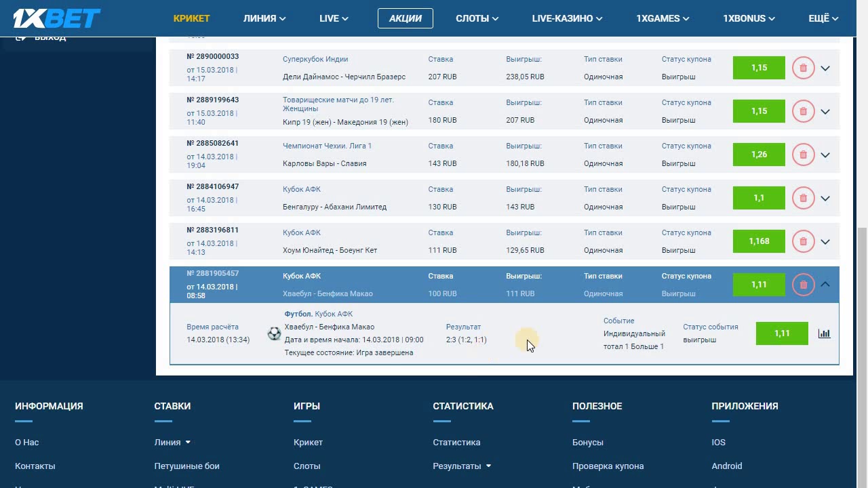Viewport: 868px width, 488px height.
Task: Open footer Бонусы link
Action: pyautogui.click(x=588, y=443)
